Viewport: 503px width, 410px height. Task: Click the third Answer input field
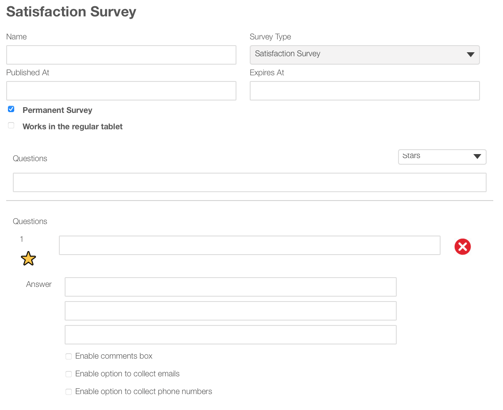[231, 335]
